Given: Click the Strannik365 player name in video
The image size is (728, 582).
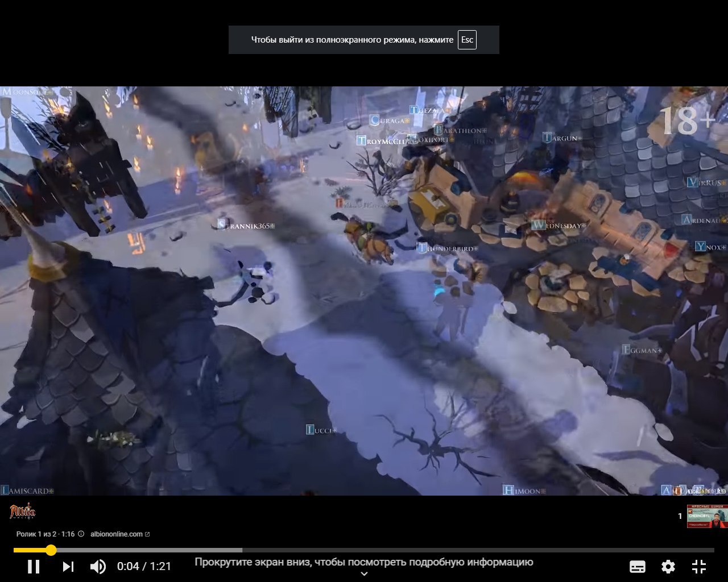Looking at the screenshot, I should (x=246, y=226).
